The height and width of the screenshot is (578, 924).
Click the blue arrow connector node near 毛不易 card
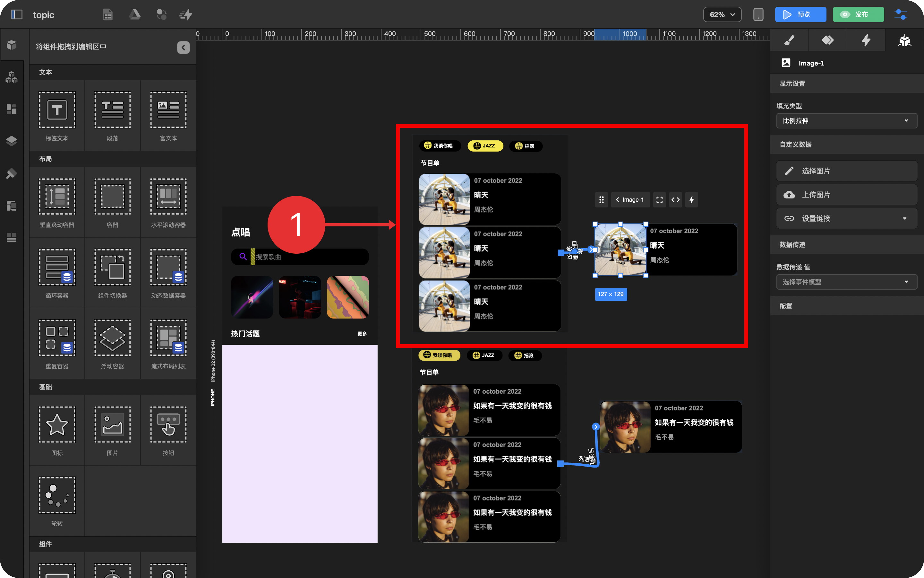[x=595, y=427]
